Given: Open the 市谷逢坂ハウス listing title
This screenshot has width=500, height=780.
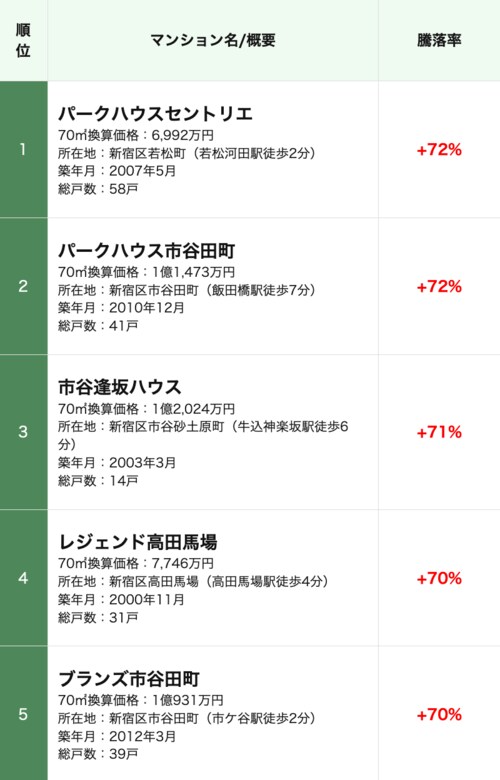Looking at the screenshot, I should click(119, 387).
